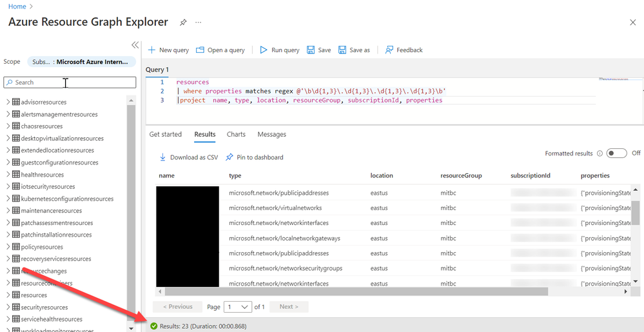Click the microsoft.network/localnetworkgateways cell
The width and height of the screenshot is (644, 332).
285,239
